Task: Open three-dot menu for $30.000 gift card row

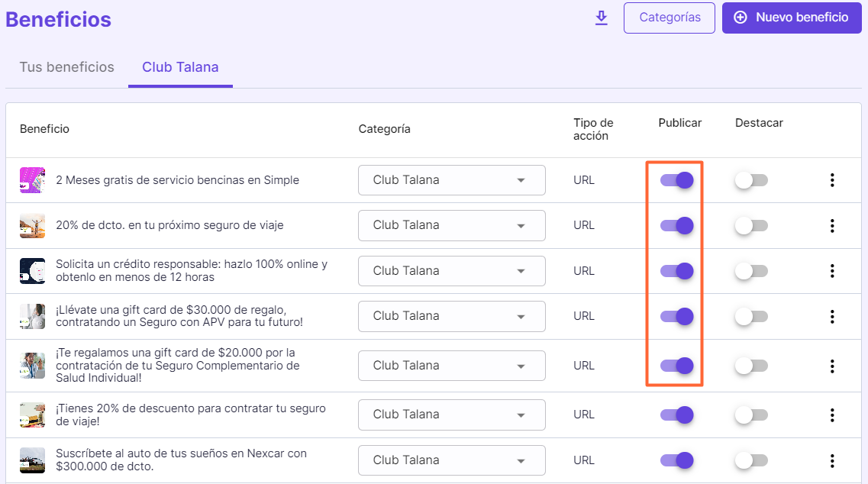Action: click(x=832, y=316)
